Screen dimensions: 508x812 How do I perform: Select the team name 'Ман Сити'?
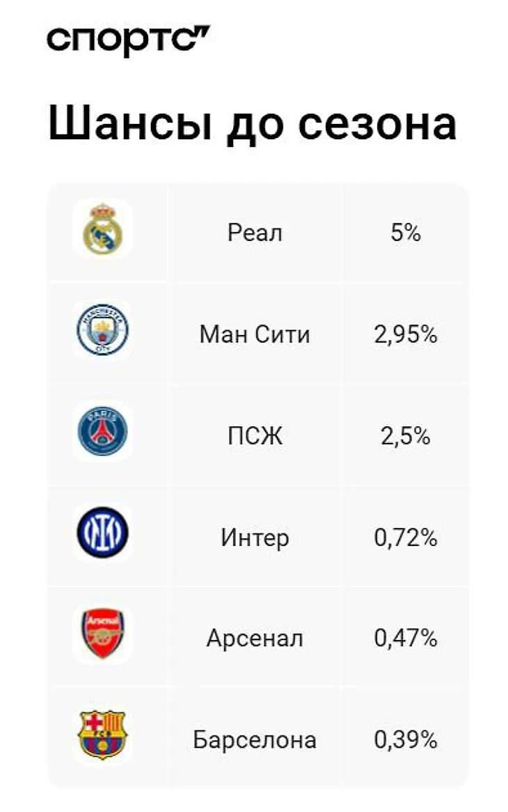point(255,335)
